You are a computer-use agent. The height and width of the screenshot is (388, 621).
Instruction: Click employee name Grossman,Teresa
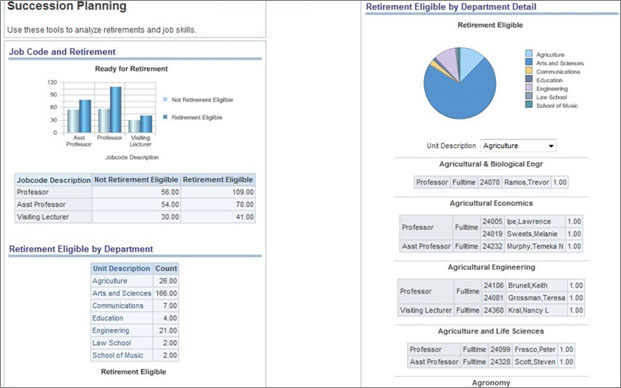537,298
